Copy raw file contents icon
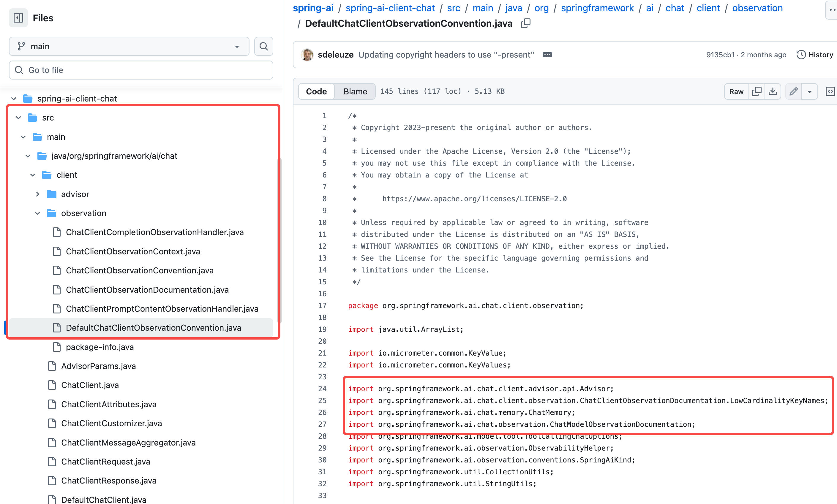 [757, 91]
